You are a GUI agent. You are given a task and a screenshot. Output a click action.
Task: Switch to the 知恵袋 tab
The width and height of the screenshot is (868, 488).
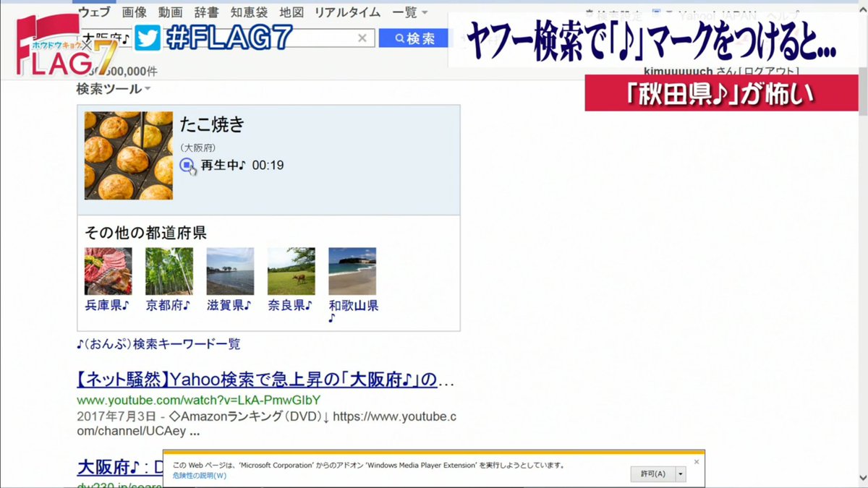[x=249, y=12]
